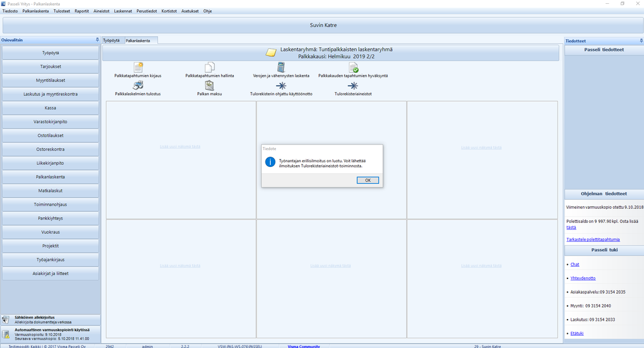Click Ohjelman tiedotteet panel header

coord(604,194)
